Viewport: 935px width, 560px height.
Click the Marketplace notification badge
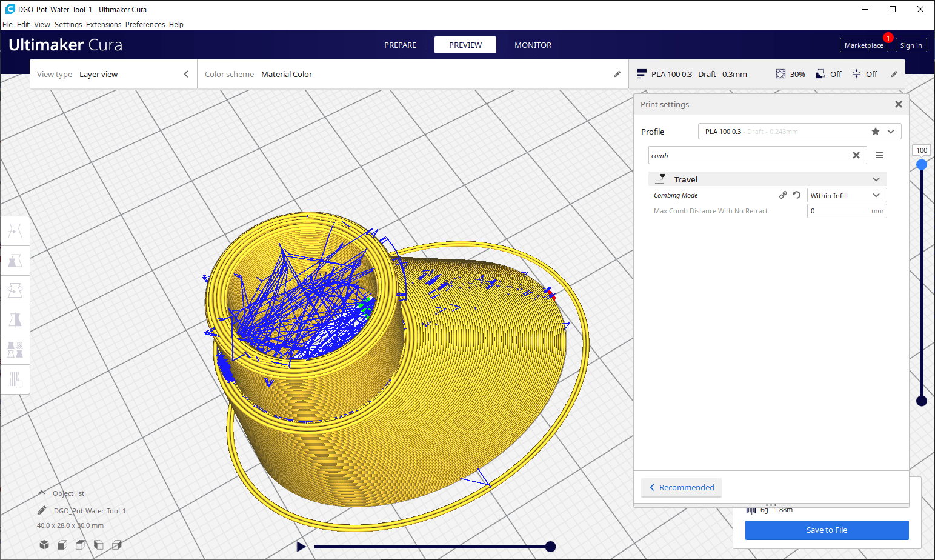pos(888,38)
